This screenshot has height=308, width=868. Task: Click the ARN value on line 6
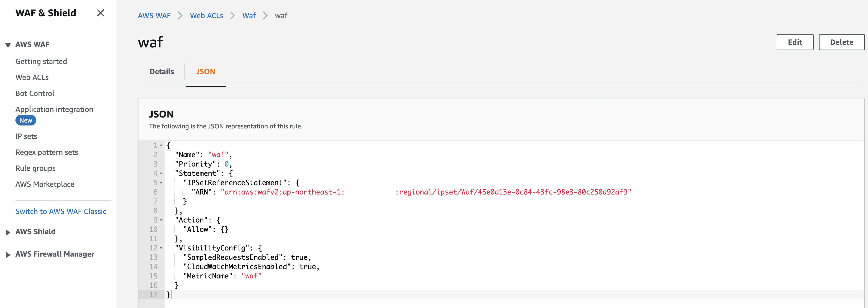[x=426, y=192]
